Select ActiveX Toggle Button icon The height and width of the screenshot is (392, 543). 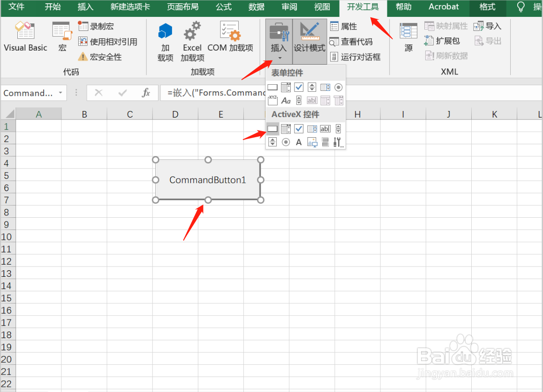(325, 142)
